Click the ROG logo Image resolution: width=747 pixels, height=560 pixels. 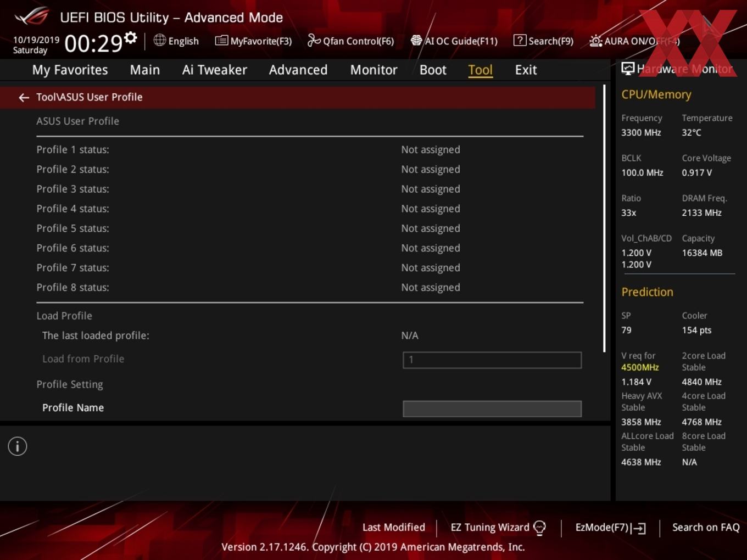pyautogui.click(x=32, y=16)
